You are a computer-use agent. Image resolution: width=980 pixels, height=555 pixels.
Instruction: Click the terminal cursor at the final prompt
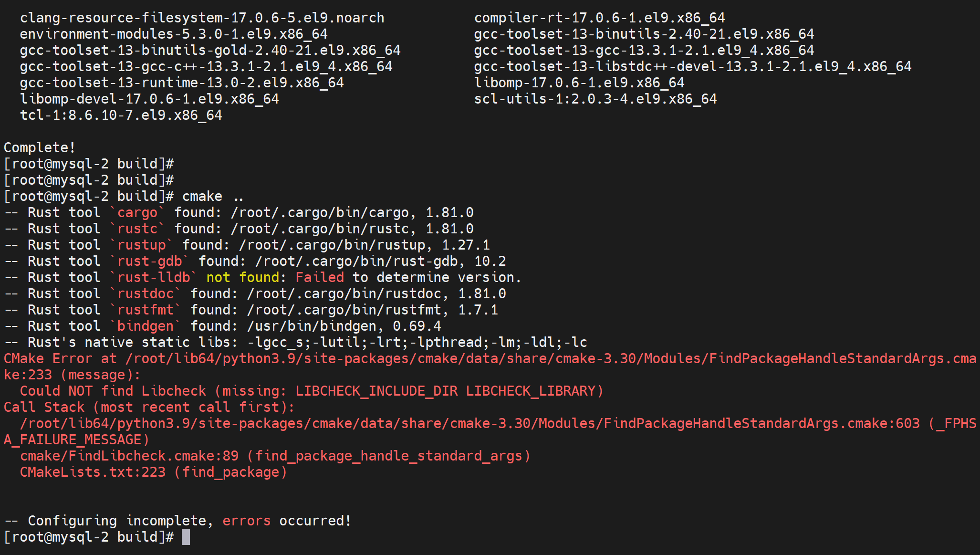coord(186,537)
